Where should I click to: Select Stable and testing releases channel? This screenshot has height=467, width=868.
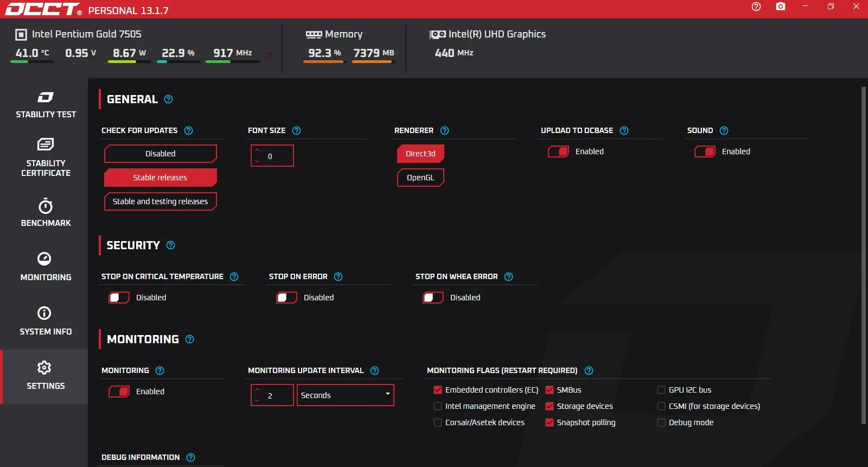click(x=161, y=202)
